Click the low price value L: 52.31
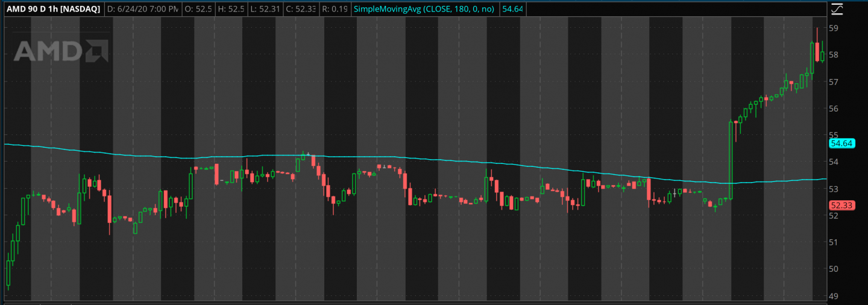This screenshot has width=868, height=305. click(266, 9)
